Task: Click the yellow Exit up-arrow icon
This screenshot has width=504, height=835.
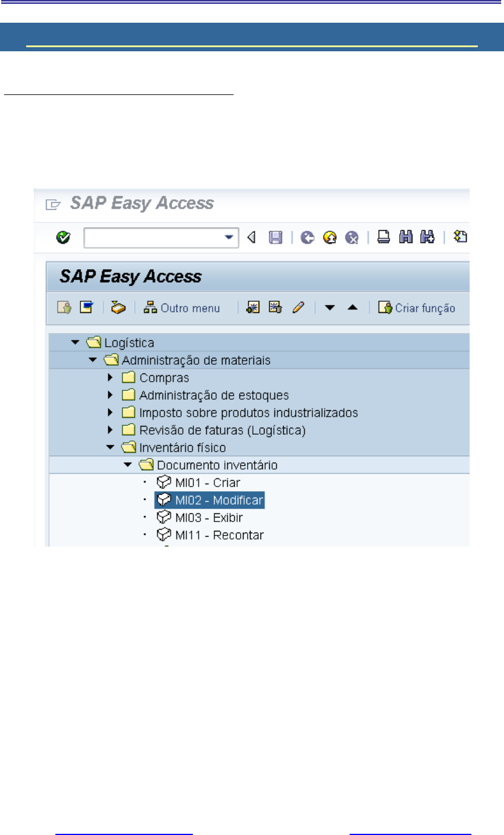Action: pyautogui.click(x=330, y=237)
